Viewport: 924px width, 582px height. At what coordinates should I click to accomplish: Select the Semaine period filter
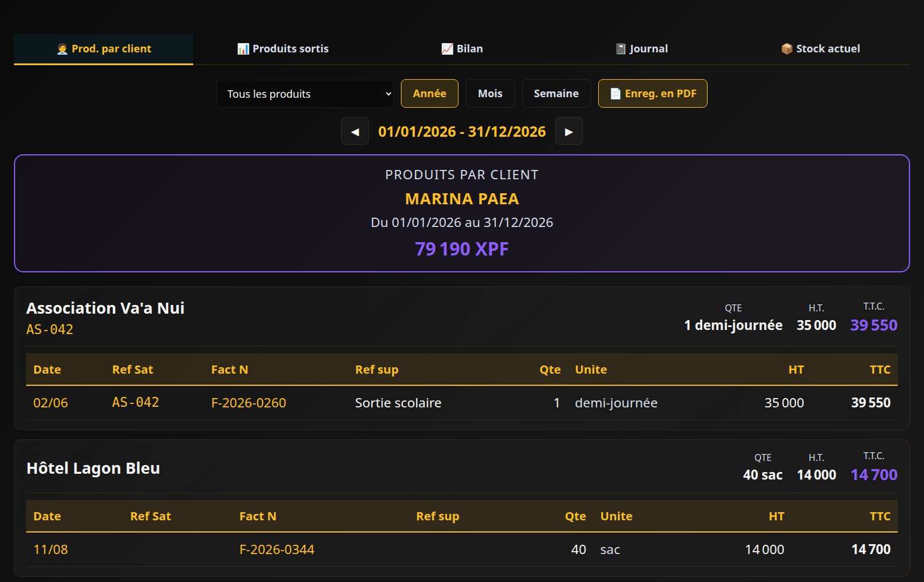[x=556, y=94]
